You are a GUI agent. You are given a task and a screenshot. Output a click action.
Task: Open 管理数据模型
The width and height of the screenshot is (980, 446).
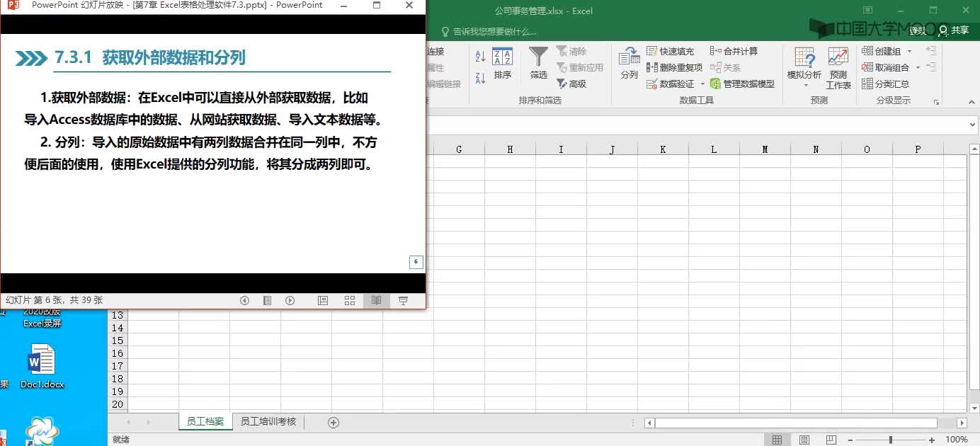pyautogui.click(x=742, y=84)
